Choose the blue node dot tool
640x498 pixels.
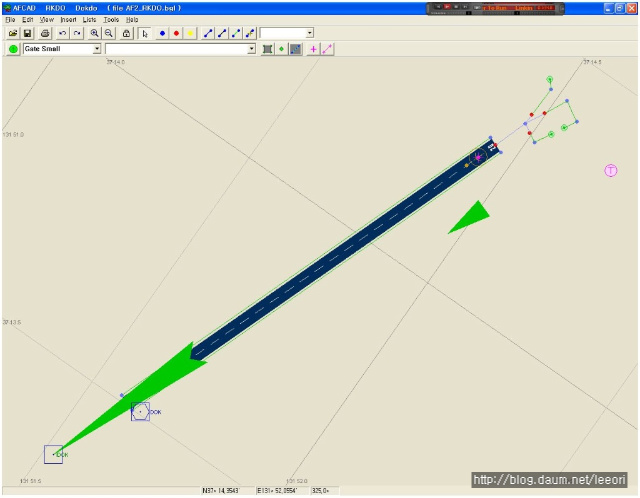click(162, 33)
